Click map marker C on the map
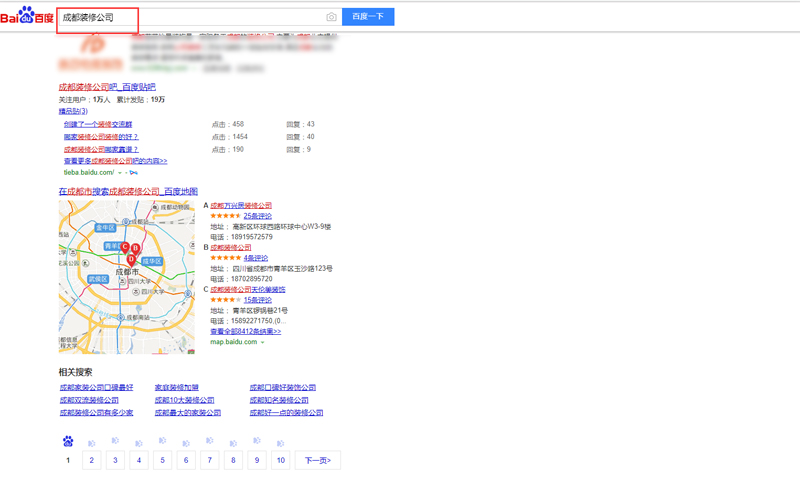This screenshot has height=479, width=800. (x=125, y=245)
